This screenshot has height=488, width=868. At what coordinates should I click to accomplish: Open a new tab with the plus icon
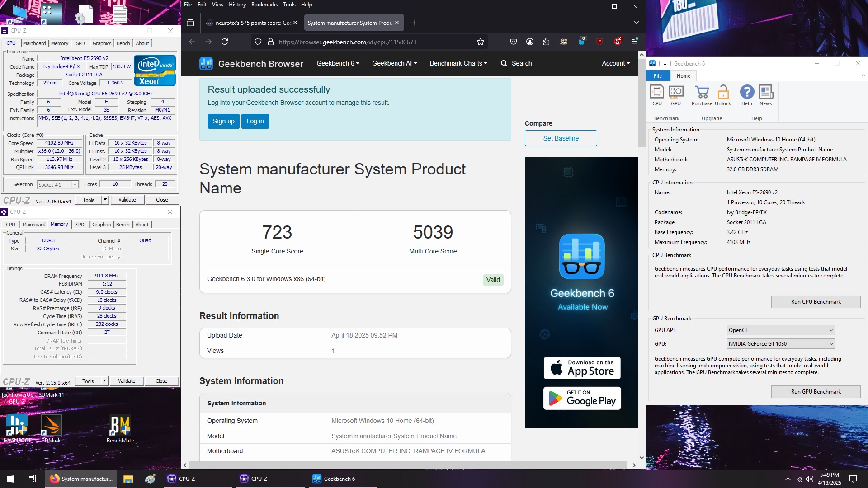[414, 23]
